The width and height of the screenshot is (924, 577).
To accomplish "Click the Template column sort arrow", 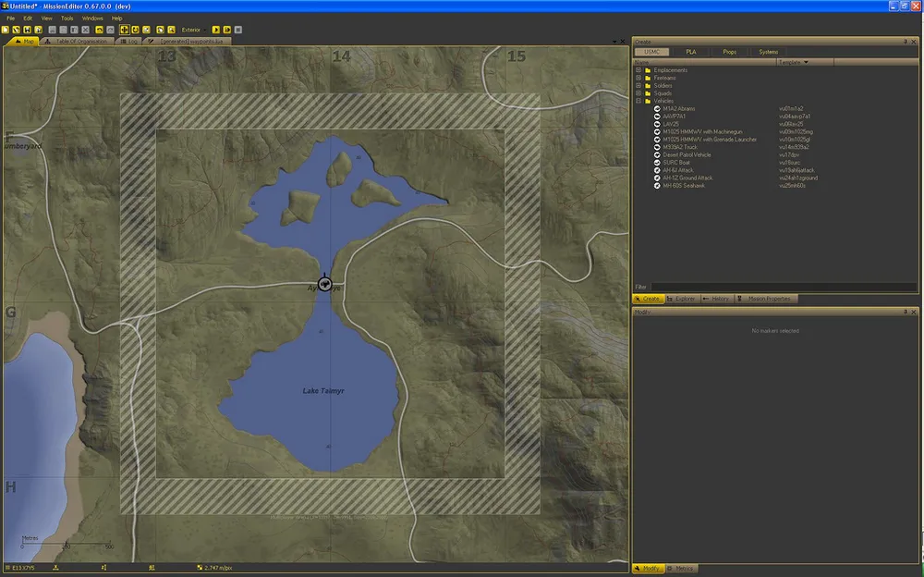I will click(x=806, y=62).
